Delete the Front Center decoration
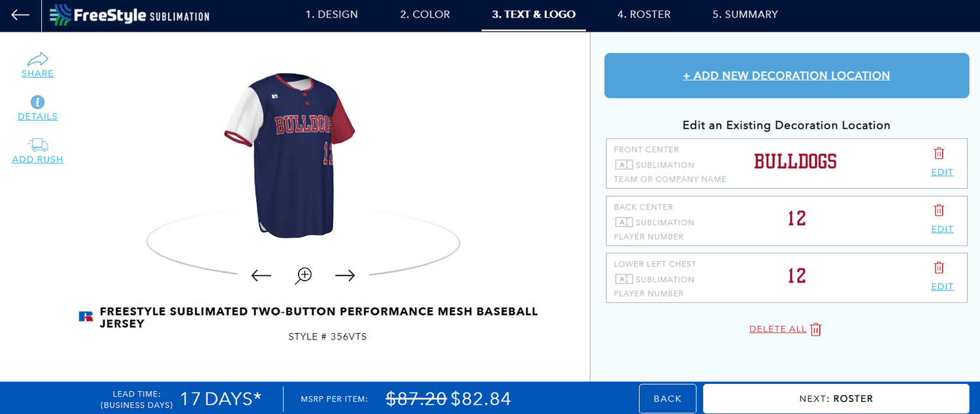The width and height of the screenshot is (980, 414). pyautogui.click(x=939, y=153)
